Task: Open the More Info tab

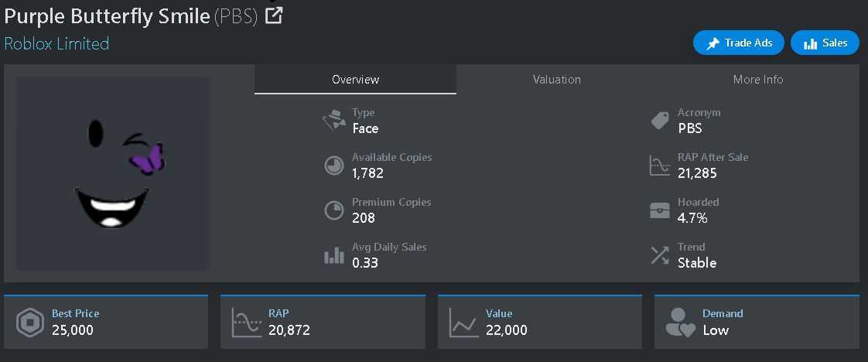Action: (x=758, y=79)
